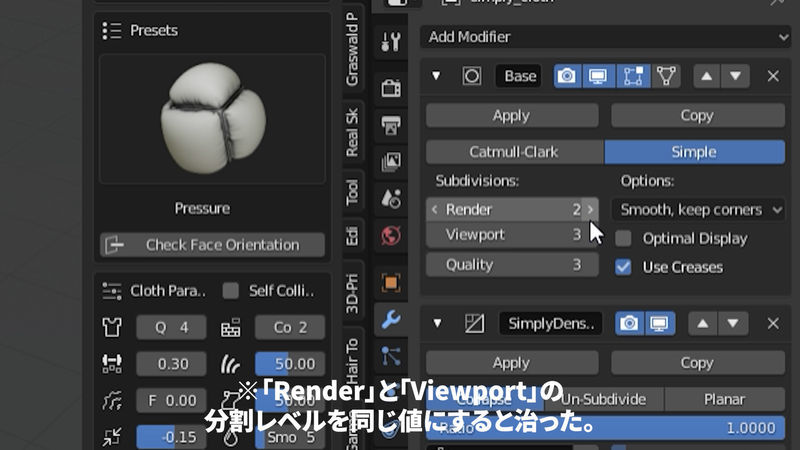This screenshot has height=450, width=800.
Task: Move SimplyDens modifier up in stack
Action: click(x=703, y=323)
